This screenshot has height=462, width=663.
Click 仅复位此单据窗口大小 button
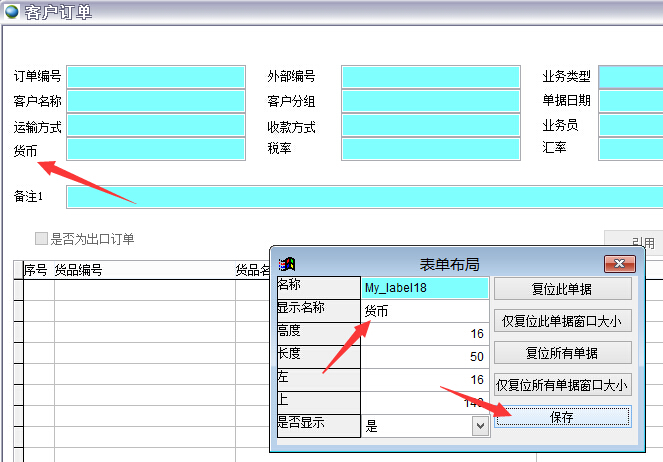tap(563, 321)
